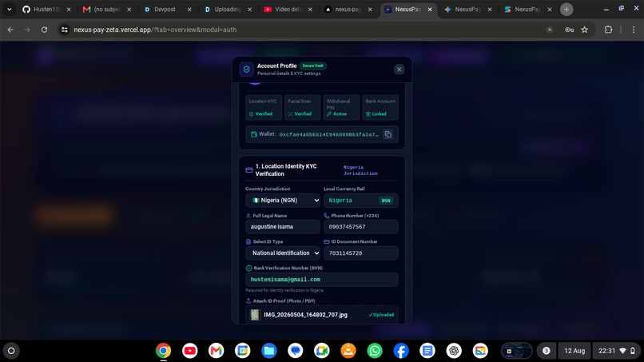
Task: Click the Secure Vault badge
Action: point(313,66)
